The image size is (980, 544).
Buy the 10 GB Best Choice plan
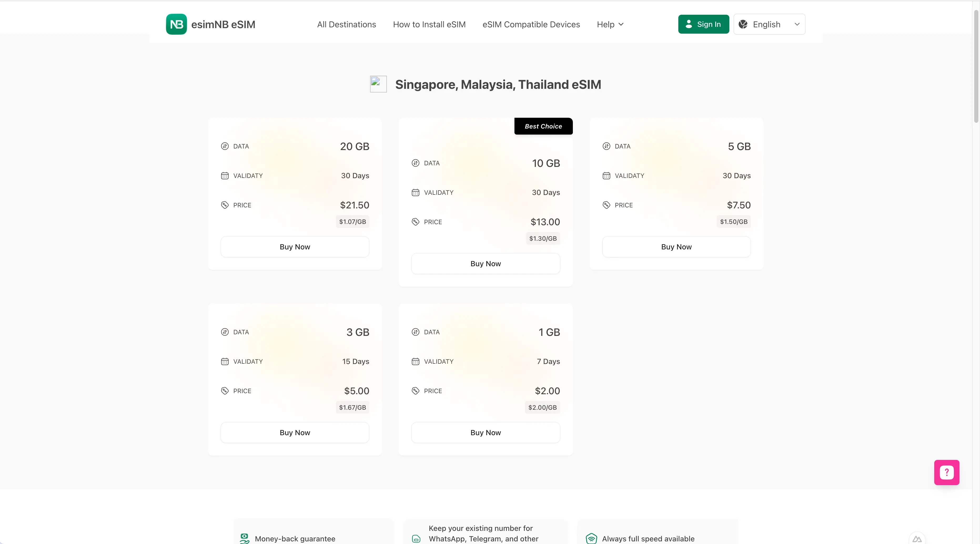click(x=486, y=263)
